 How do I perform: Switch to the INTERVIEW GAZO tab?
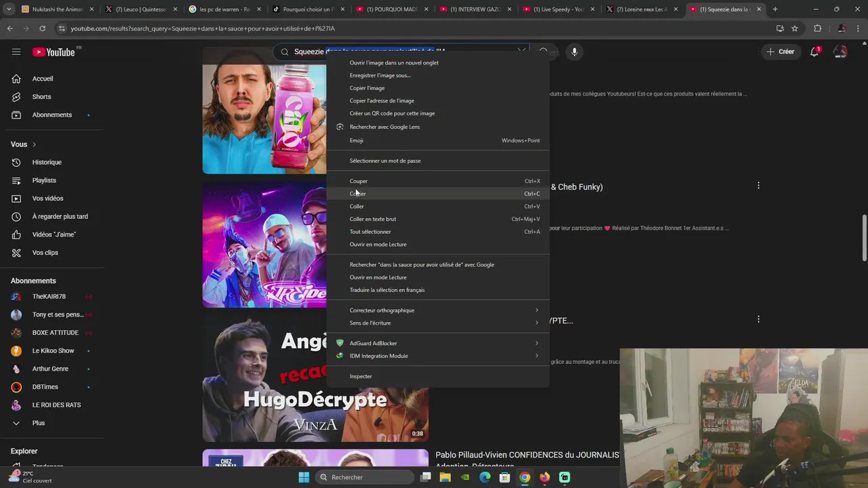(475, 9)
